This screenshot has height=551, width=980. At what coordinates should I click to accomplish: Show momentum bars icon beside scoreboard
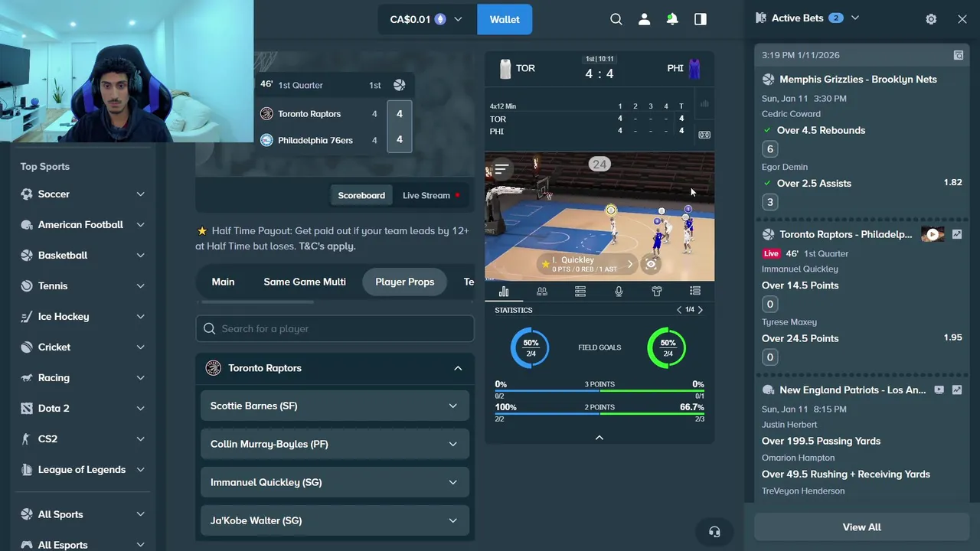[x=704, y=104]
